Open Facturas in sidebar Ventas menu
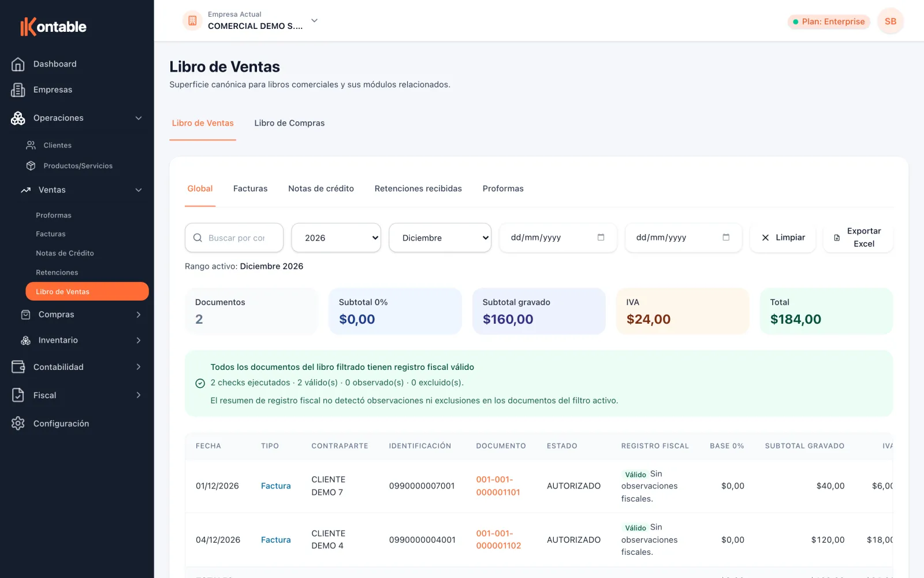 click(51, 234)
